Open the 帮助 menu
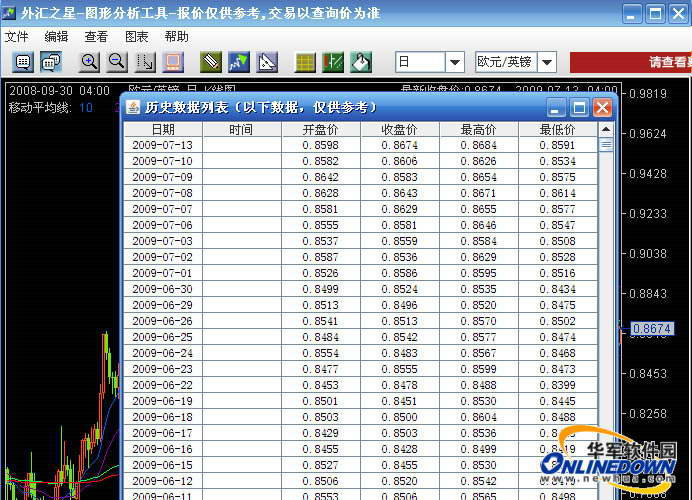The image size is (692, 500). tap(177, 37)
